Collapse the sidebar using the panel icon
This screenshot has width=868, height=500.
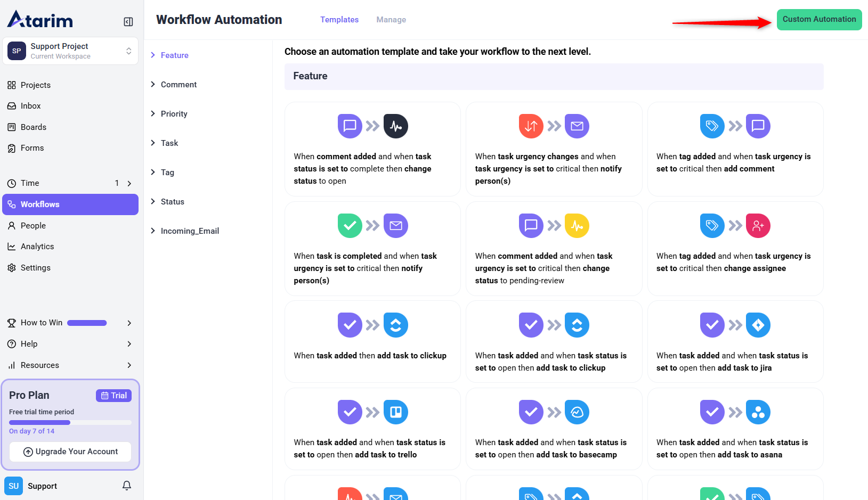point(128,22)
